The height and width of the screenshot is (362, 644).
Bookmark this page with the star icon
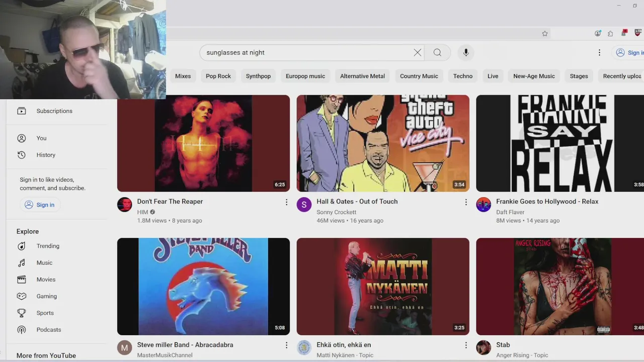(545, 34)
